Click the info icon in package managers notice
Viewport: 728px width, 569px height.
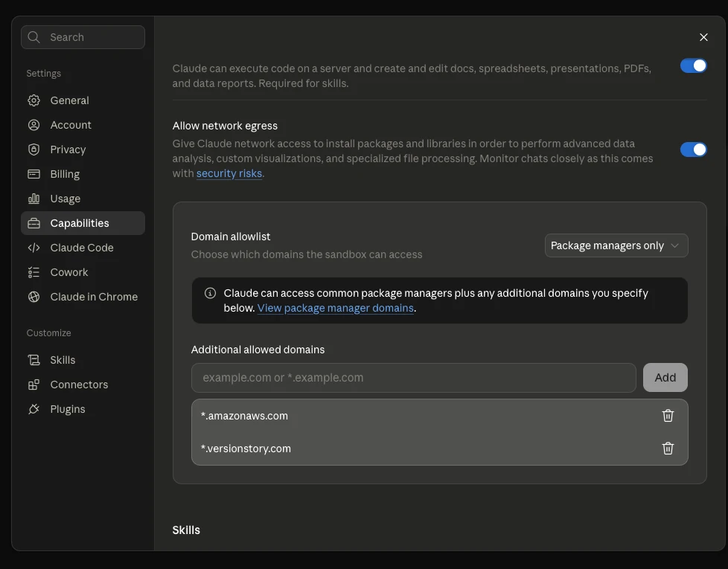click(211, 293)
